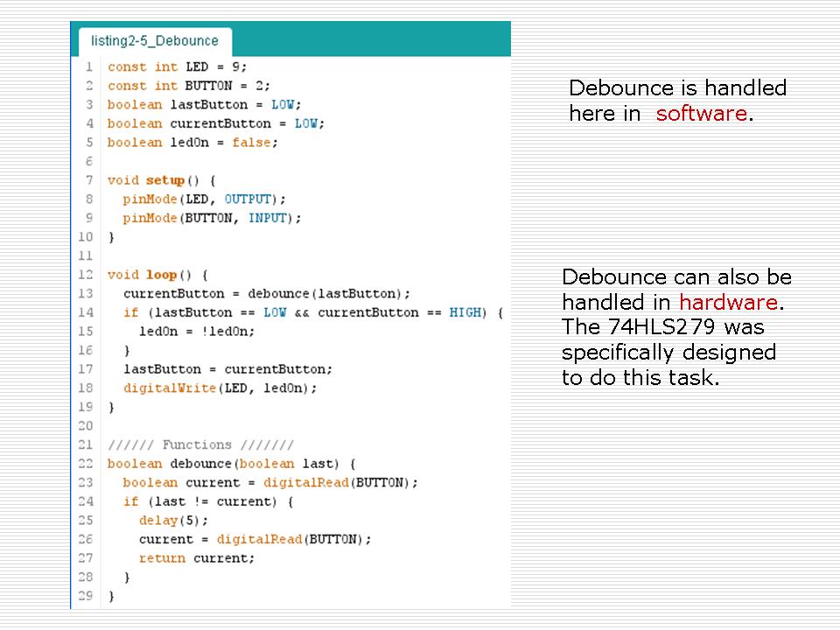Click line number 1 in the gutter
This screenshot has height=630, width=840.
tap(88, 66)
